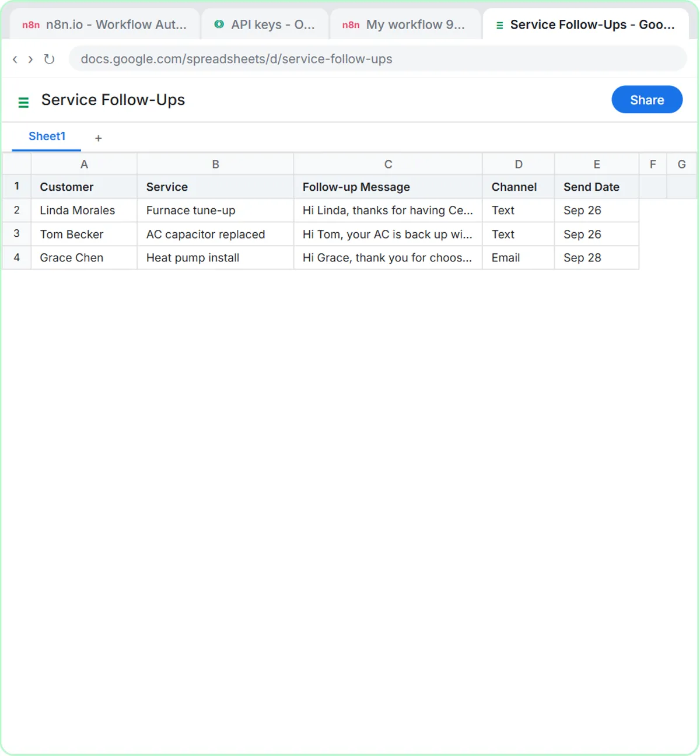The image size is (700, 756).
Task: Select row 1 header number
Action: [x=17, y=187]
